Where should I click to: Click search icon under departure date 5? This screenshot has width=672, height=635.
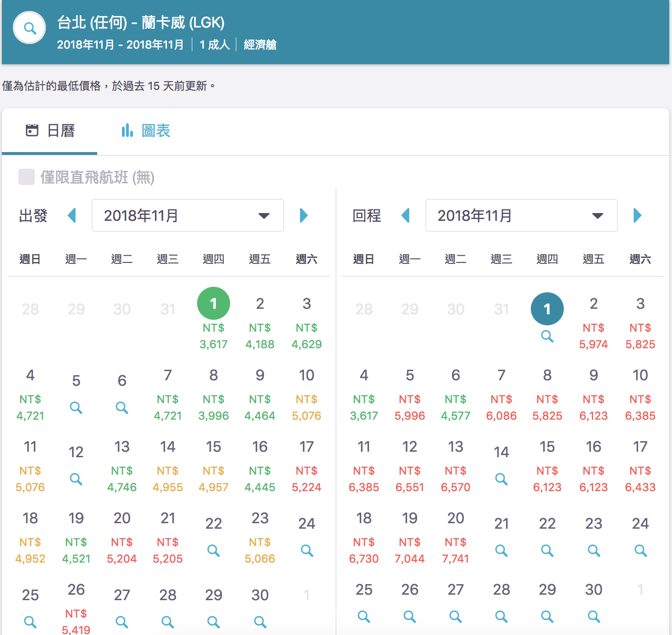point(76,407)
